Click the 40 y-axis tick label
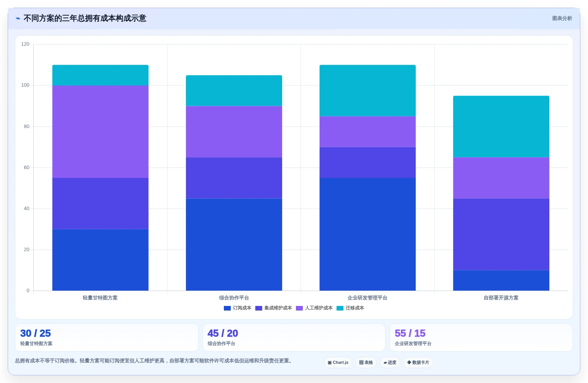The width and height of the screenshot is (588, 383). pos(26,209)
